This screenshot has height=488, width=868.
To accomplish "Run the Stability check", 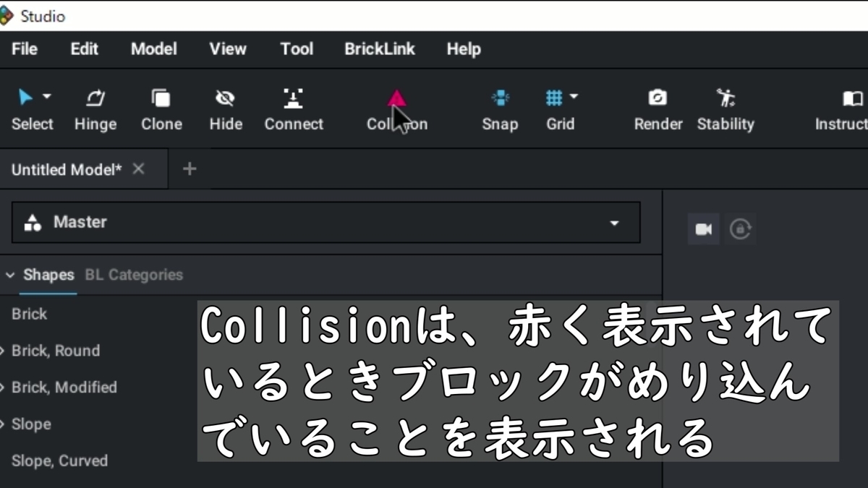I will tap(726, 110).
